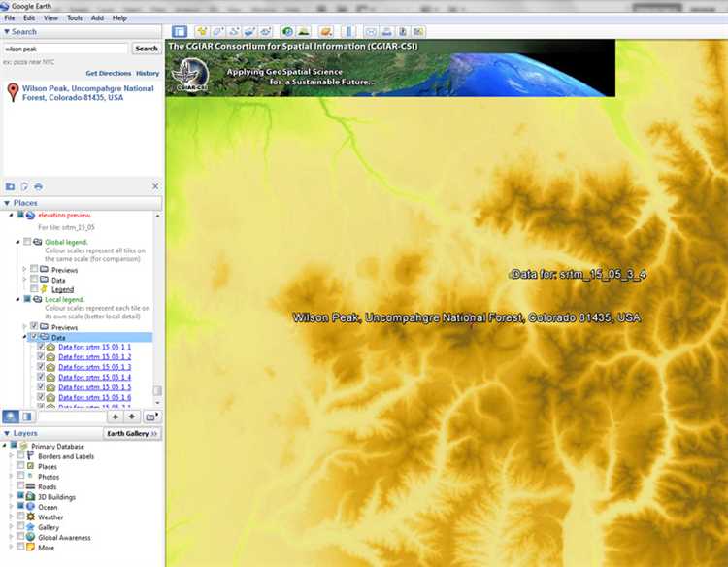This screenshot has width=728, height=567.
Task: Enable the Roads layer checkbox
Action: click(20, 485)
